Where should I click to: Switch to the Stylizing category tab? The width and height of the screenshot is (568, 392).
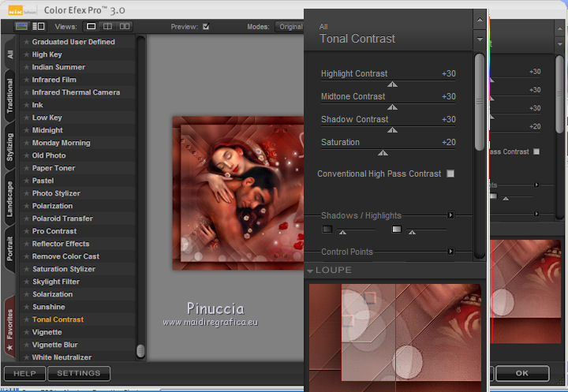point(9,147)
